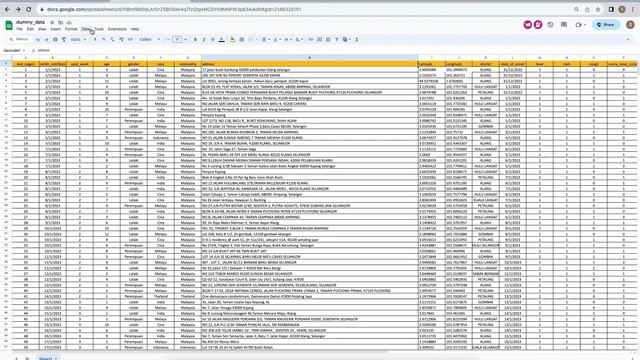Apply the currency format icon
640x360 pixels.
point(95,40)
